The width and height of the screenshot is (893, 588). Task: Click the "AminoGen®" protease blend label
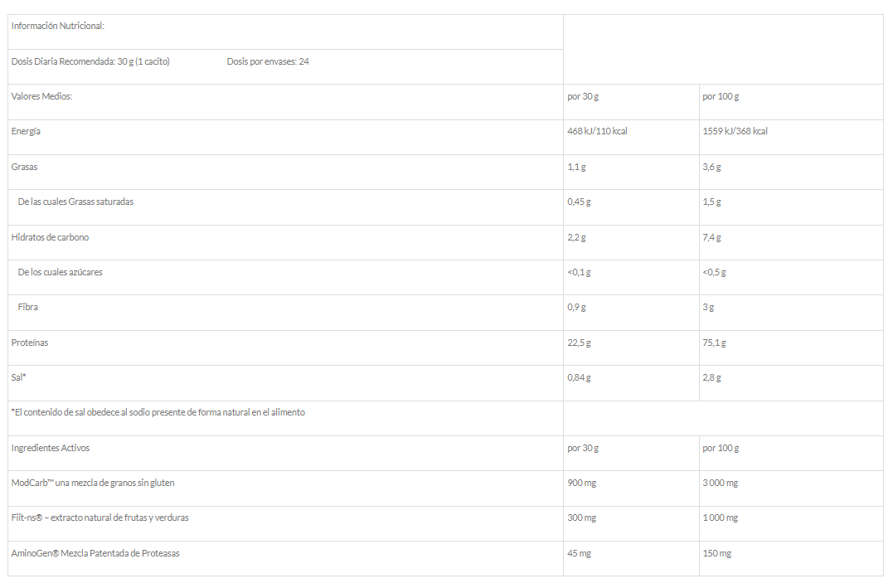[95, 553]
